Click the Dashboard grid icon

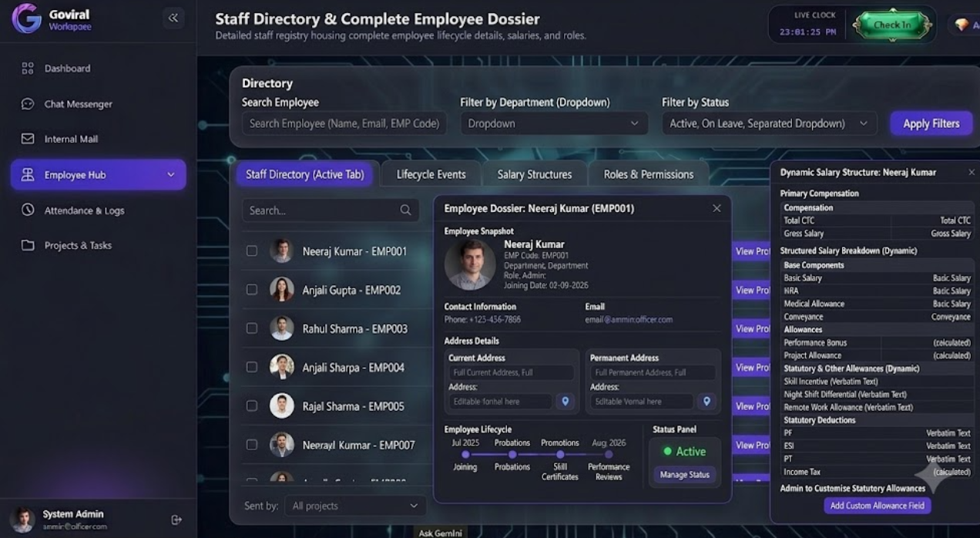(28, 69)
